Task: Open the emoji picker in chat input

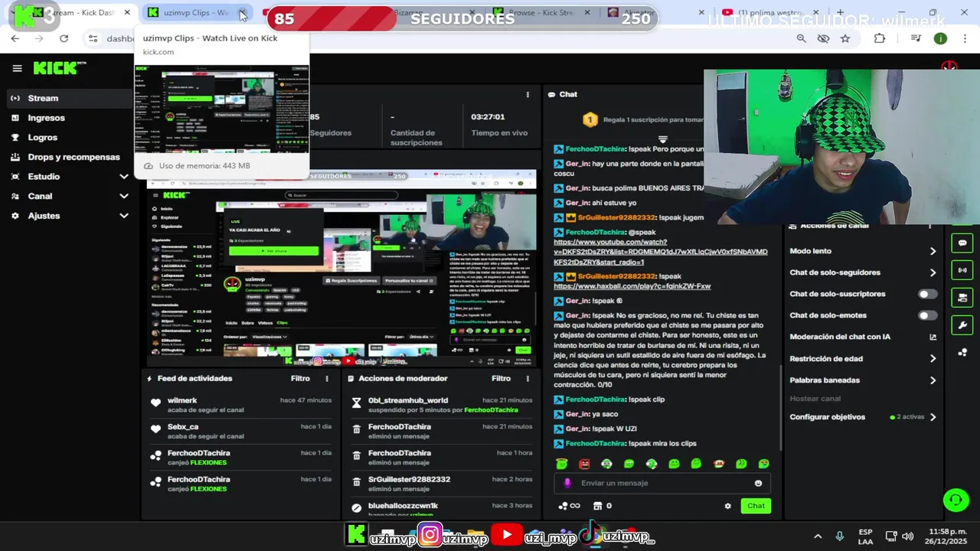Action: 759,483
